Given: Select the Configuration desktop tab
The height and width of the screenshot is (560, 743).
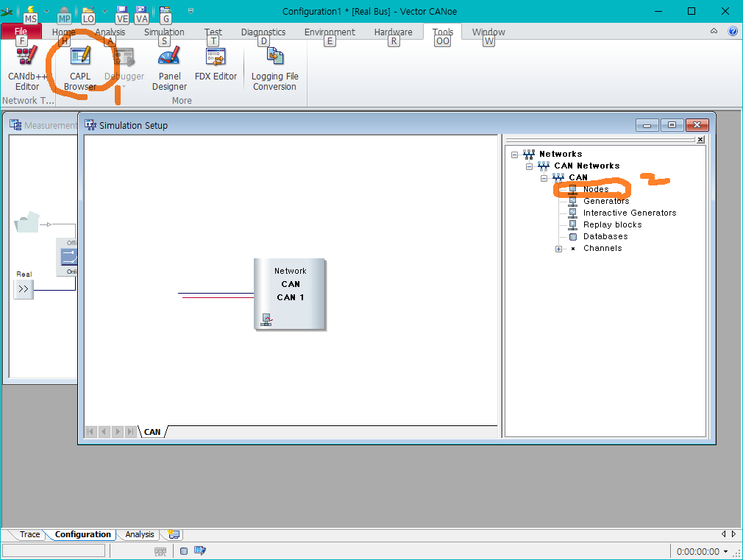Looking at the screenshot, I should click(82, 534).
